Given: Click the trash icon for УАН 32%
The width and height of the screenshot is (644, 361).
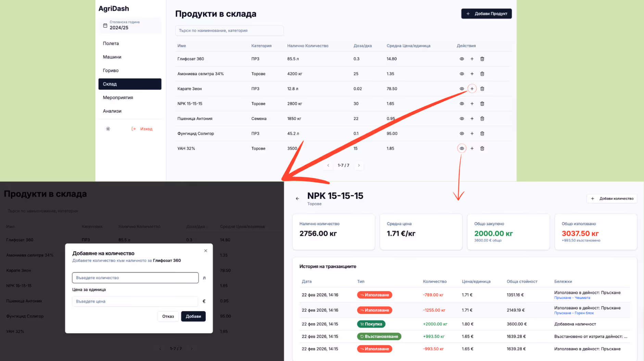Looking at the screenshot, I should click(482, 149).
